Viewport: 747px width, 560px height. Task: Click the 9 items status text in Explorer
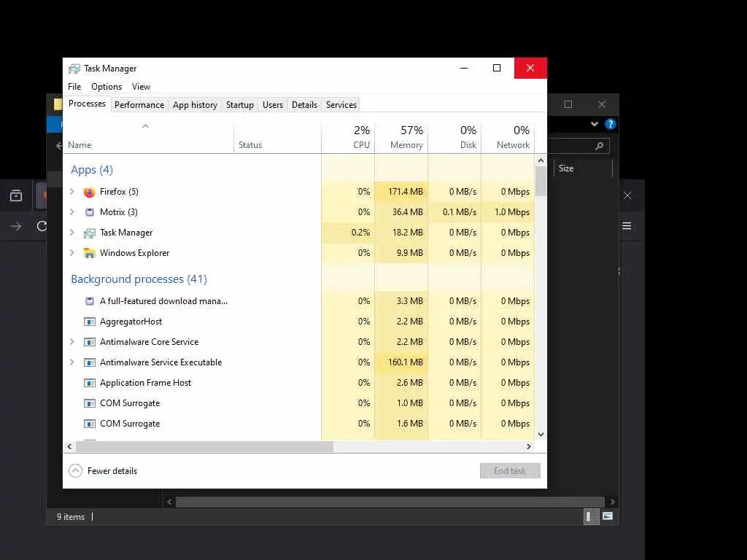coord(71,517)
